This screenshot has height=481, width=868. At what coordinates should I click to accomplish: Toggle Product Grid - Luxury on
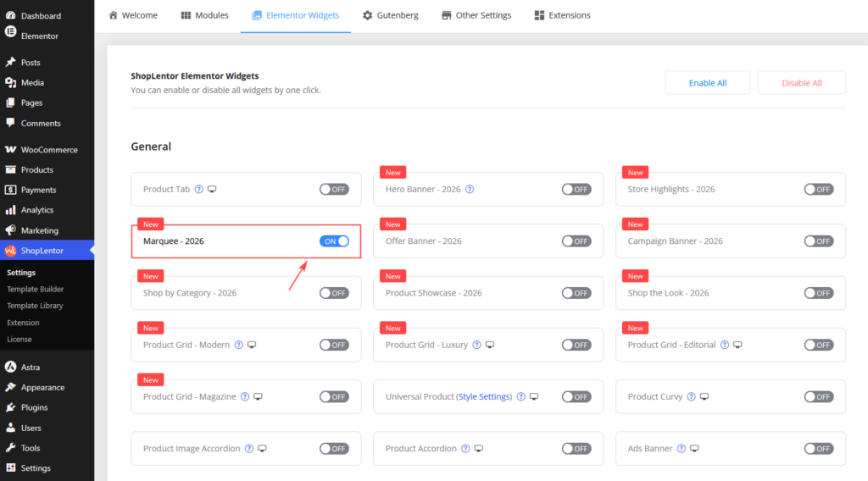coord(576,345)
